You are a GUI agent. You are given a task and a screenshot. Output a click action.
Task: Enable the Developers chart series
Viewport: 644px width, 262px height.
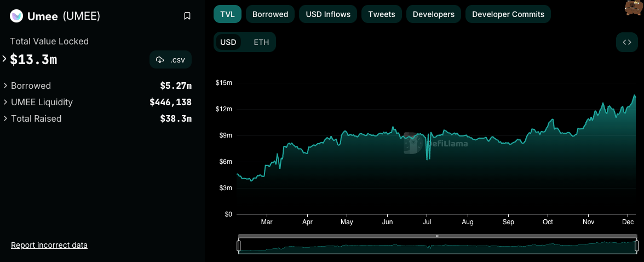434,14
